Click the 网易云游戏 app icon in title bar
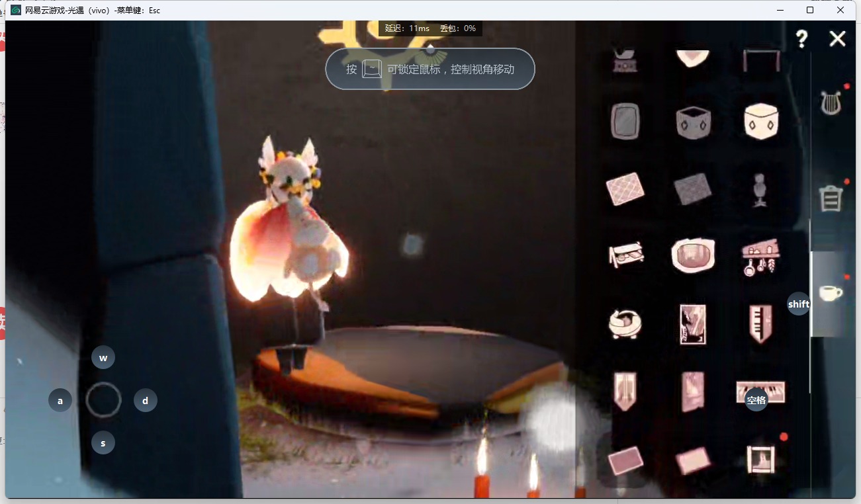 coord(16,10)
